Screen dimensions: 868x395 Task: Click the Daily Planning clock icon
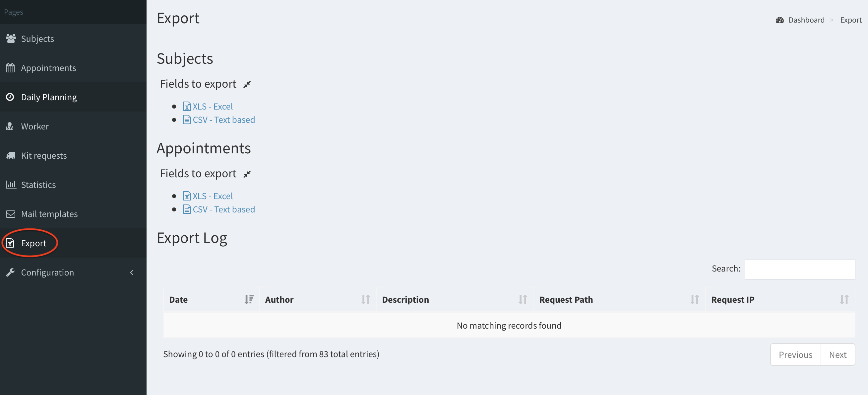pyautogui.click(x=10, y=97)
